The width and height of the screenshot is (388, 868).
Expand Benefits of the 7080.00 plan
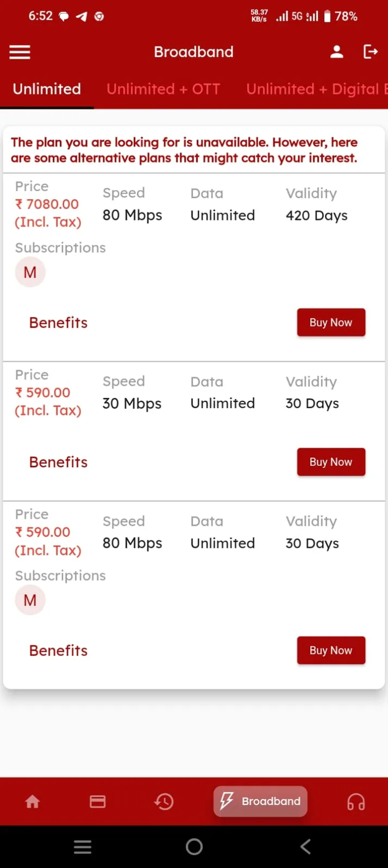(58, 322)
